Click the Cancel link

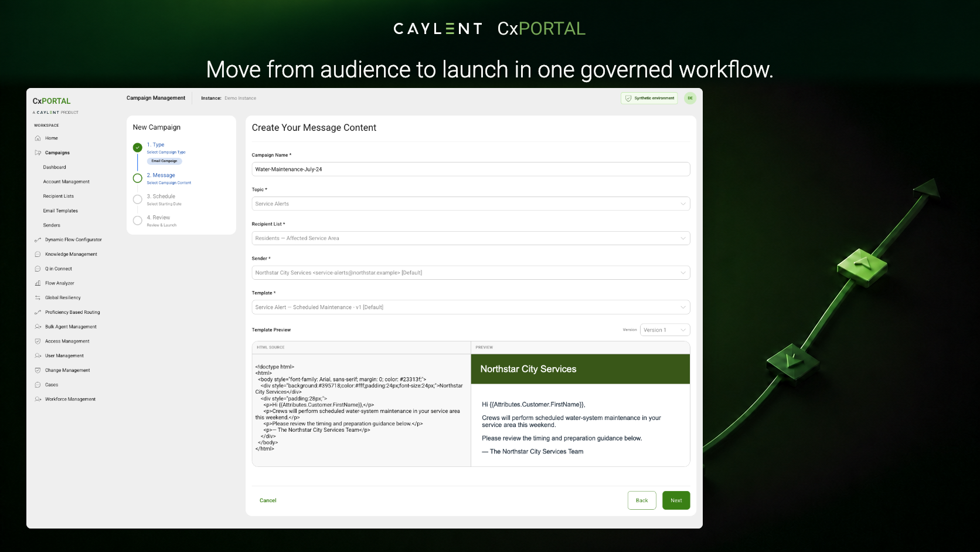[268, 500]
